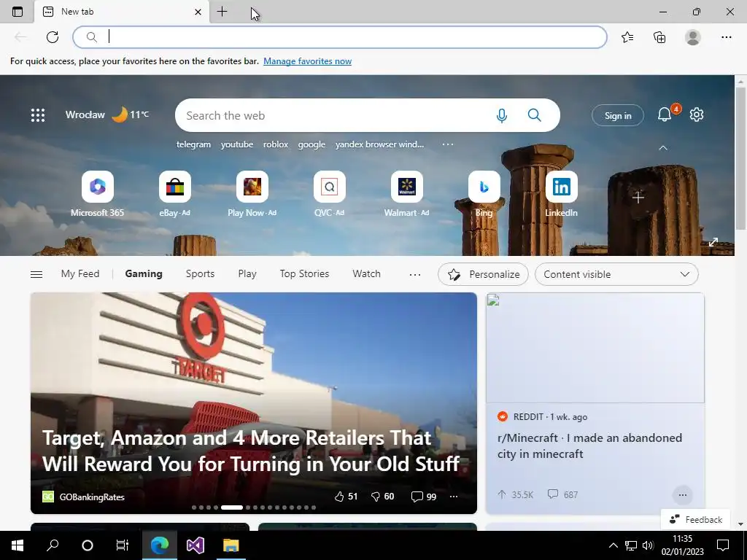This screenshot has width=747, height=560.
Task: Open more options on Reddit card
Action: click(x=682, y=495)
